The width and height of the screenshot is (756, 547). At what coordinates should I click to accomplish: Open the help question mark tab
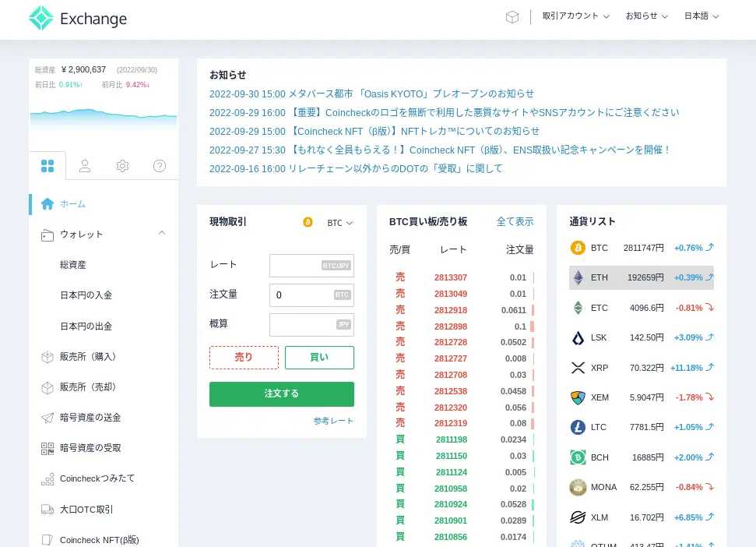160,166
